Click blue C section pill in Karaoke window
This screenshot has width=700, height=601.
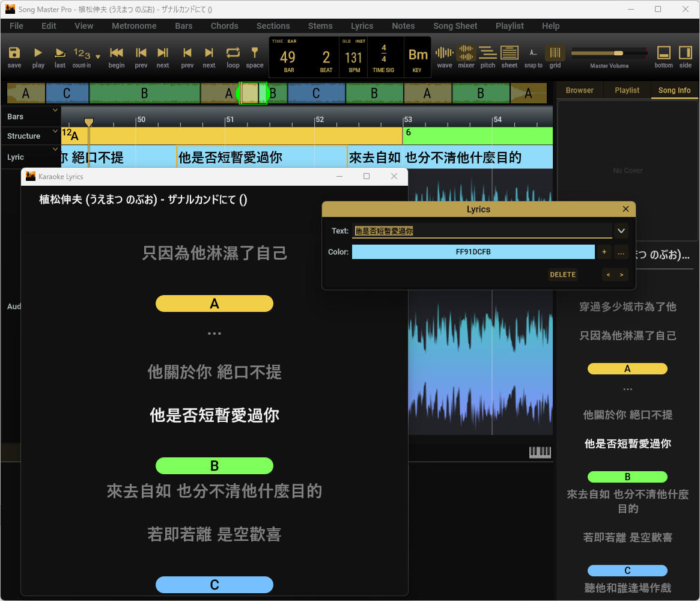[215, 585]
